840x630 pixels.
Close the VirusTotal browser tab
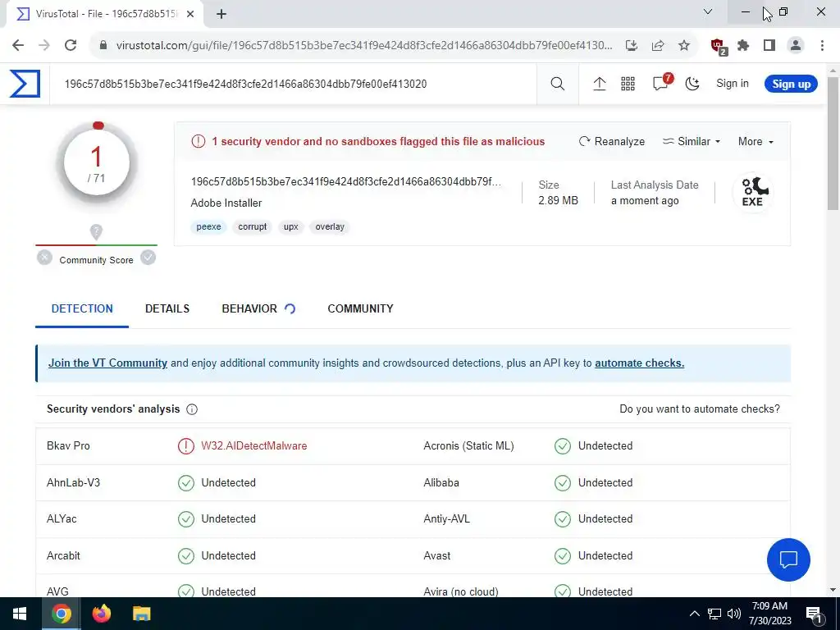coord(190,15)
